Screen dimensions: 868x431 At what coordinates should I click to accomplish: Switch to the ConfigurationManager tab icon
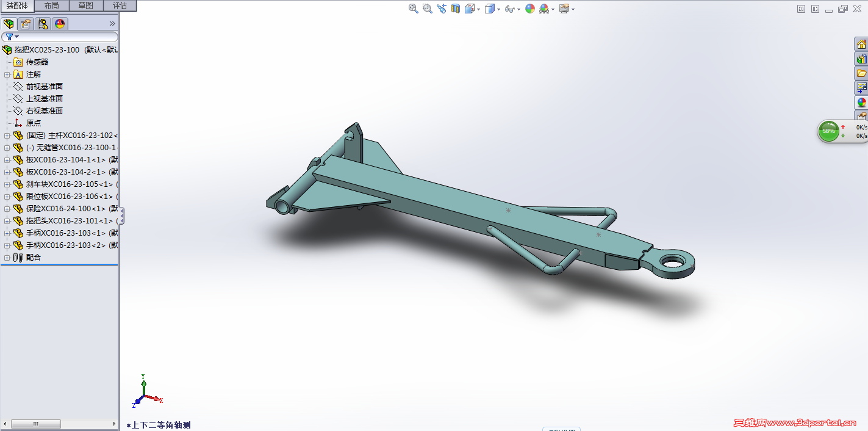coord(43,24)
